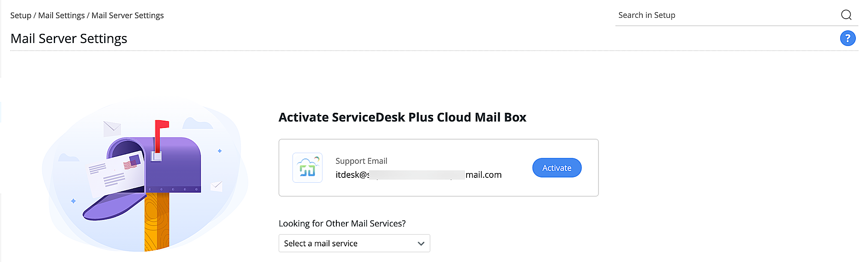Click the ServiceDesk Plus cloud logo icon
This screenshot has width=868, height=262.
(x=307, y=168)
